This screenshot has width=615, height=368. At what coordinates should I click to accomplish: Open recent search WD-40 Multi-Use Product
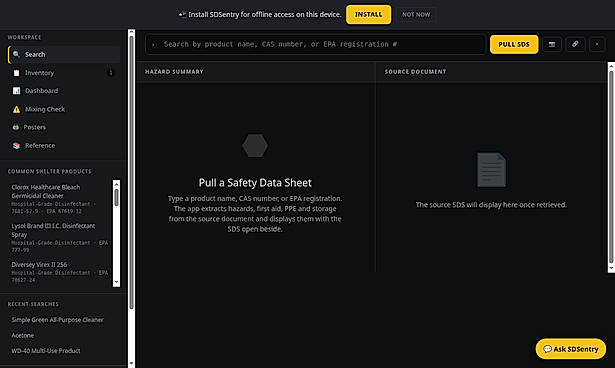45,351
